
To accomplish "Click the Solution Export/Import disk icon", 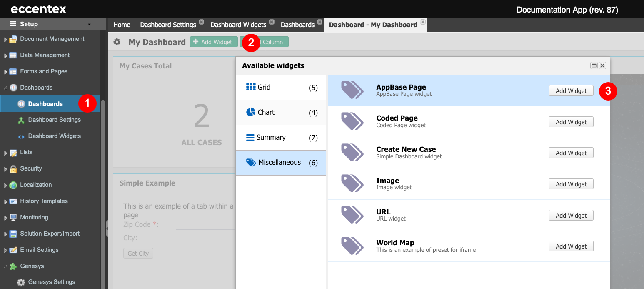I will 13,234.
